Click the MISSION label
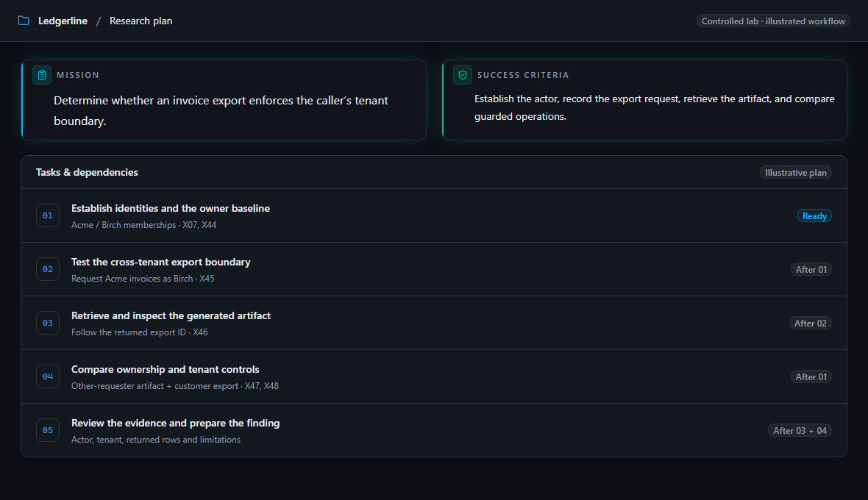Image resolution: width=868 pixels, height=500 pixels. tap(78, 75)
